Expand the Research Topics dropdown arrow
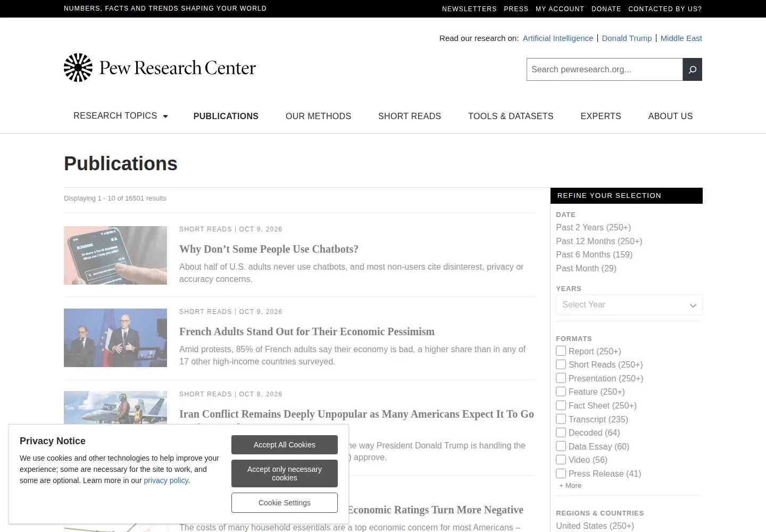766x532 pixels. (x=165, y=117)
